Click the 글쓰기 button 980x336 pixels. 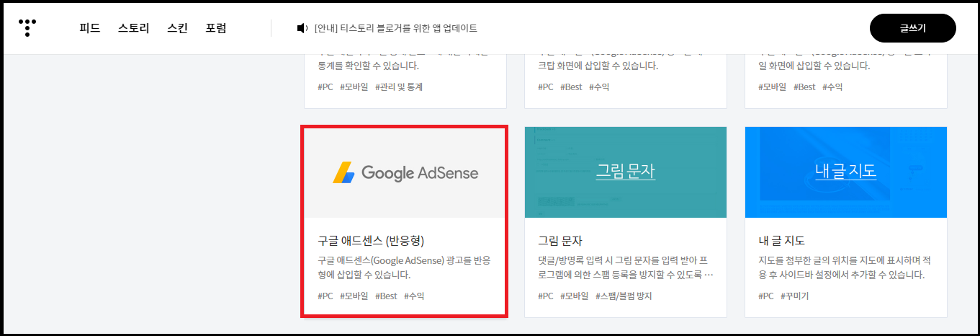pos(913,28)
